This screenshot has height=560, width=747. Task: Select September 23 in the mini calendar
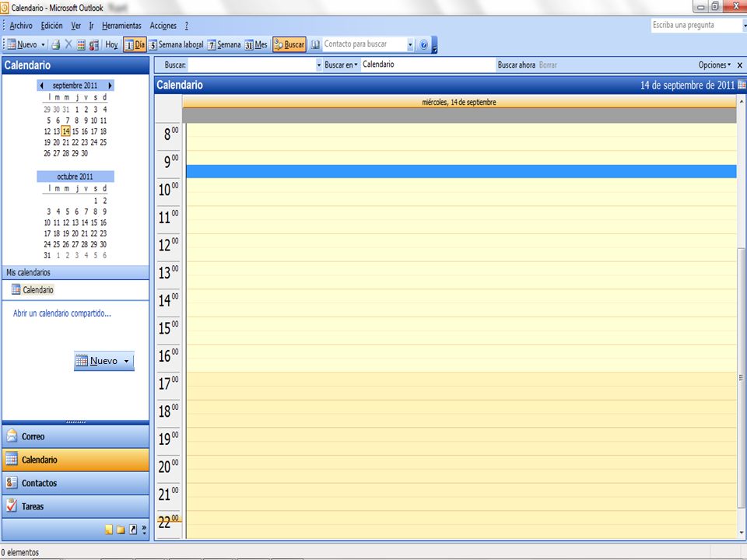[x=84, y=142]
